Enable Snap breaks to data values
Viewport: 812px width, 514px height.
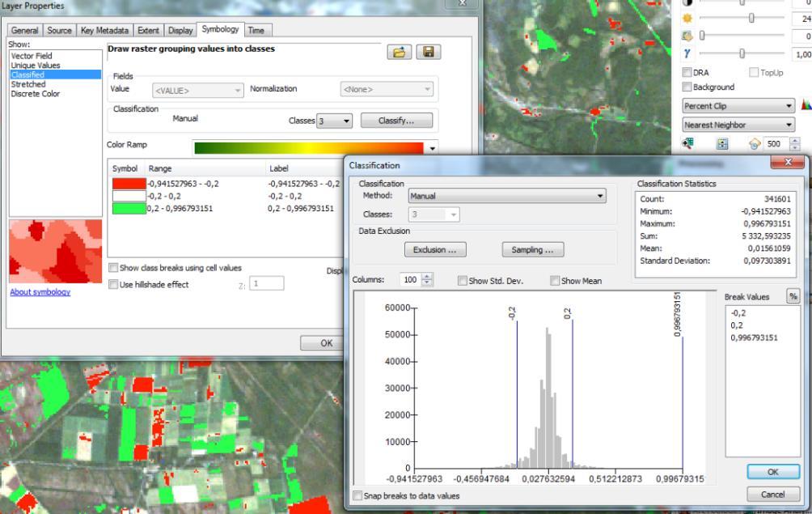point(357,496)
